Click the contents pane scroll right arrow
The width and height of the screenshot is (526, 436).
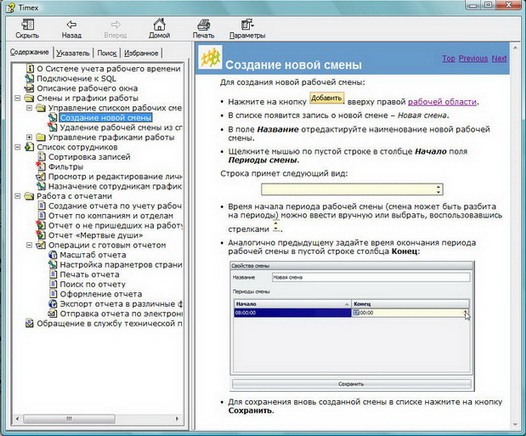[x=177, y=419]
